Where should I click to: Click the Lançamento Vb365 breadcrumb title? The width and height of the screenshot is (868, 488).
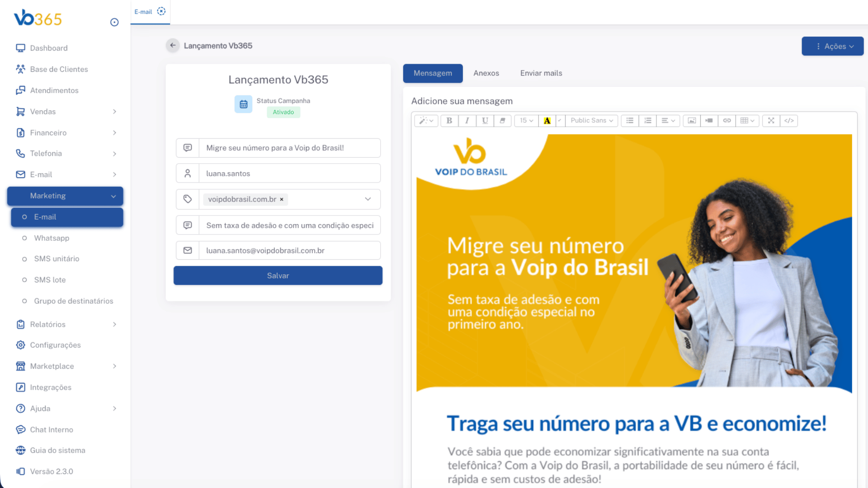click(x=218, y=46)
